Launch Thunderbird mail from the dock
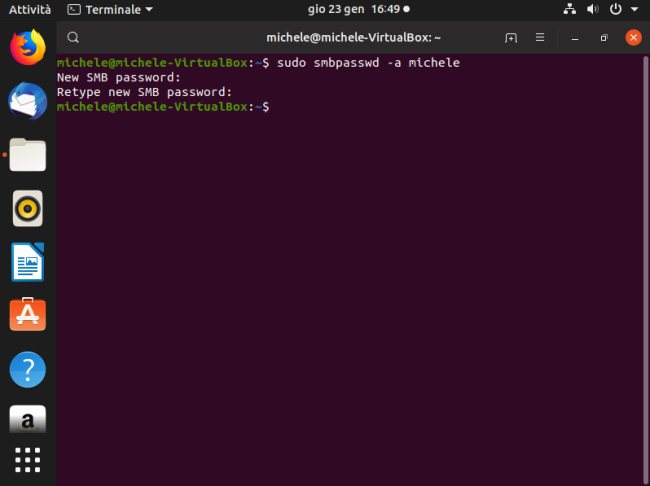Viewport: 650px width, 486px height. click(28, 101)
